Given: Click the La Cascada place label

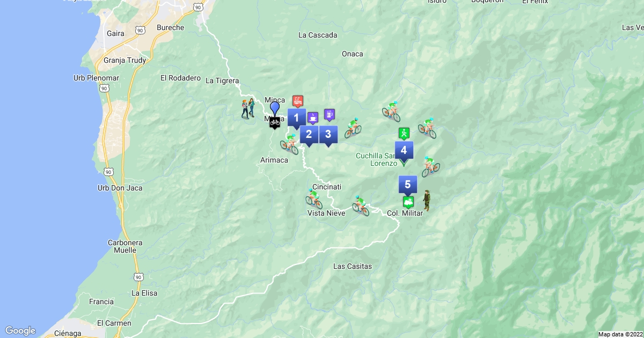Looking at the screenshot, I should click(x=318, y=35).
